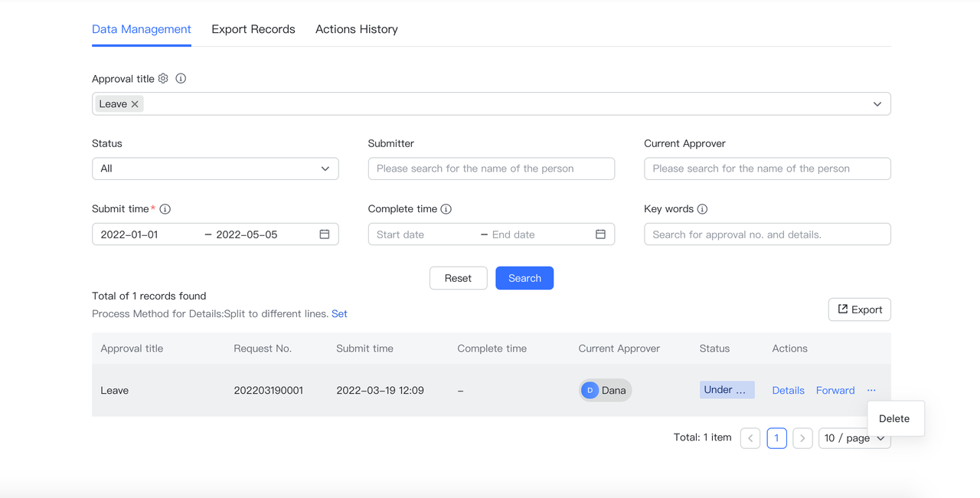The width and height of the screenshot is (980, 498).
Task: Remove the Leave tag with its X
Action: [135, 104]
